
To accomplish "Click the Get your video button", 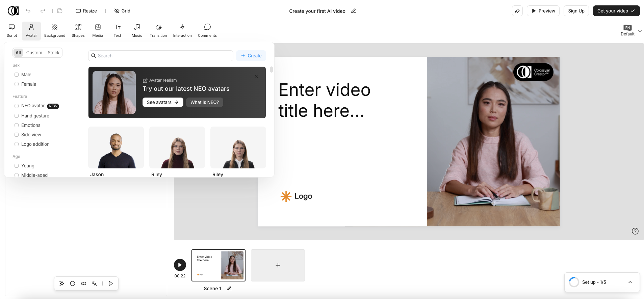I will point(616,11).
